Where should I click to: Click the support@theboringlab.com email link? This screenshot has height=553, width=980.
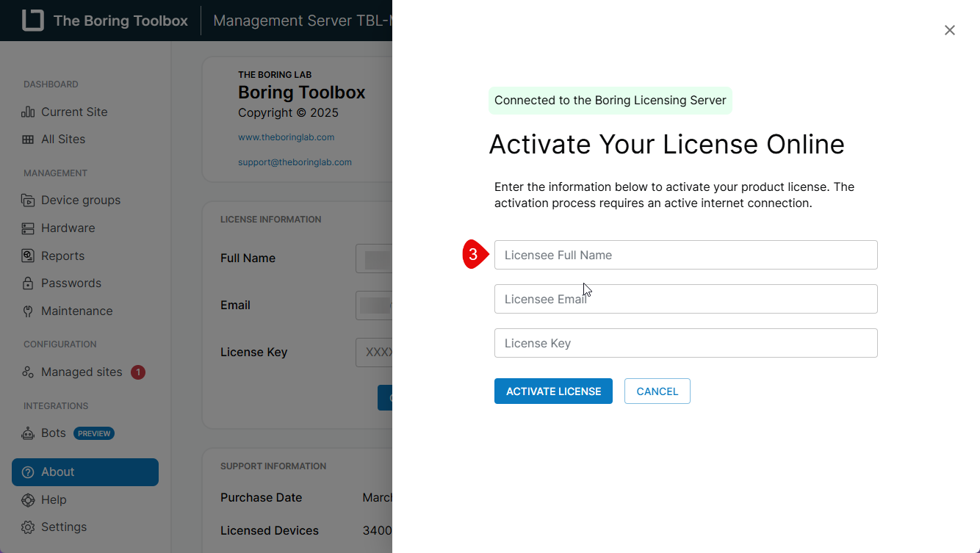(295, 162)
